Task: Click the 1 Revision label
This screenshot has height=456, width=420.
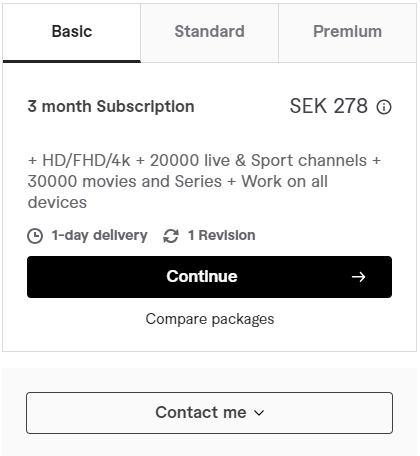Action: (x=222, y=235)
